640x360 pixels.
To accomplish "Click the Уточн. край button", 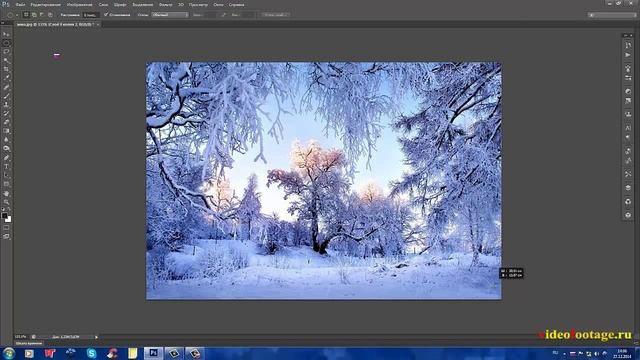I will [x=276, y=15].
